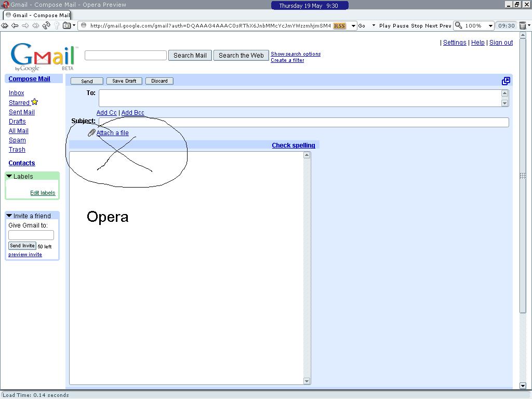
Task: Open Starred messages
Action: [19, 102]
